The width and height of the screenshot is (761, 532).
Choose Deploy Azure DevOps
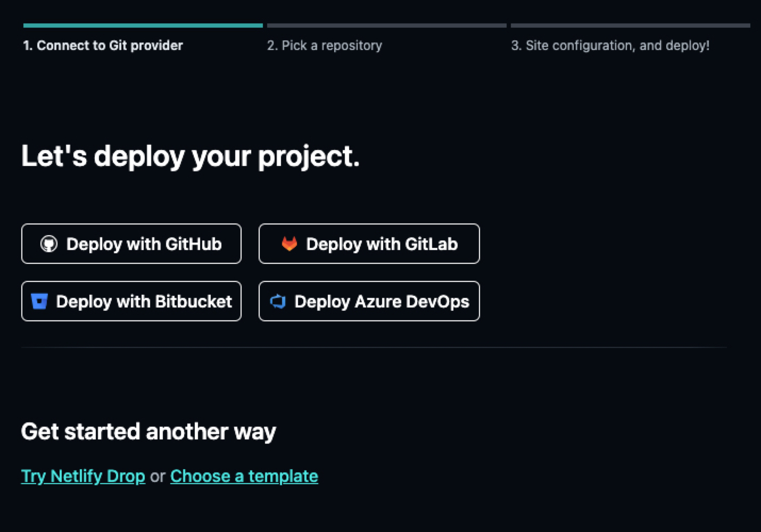[x=369, y=301]
